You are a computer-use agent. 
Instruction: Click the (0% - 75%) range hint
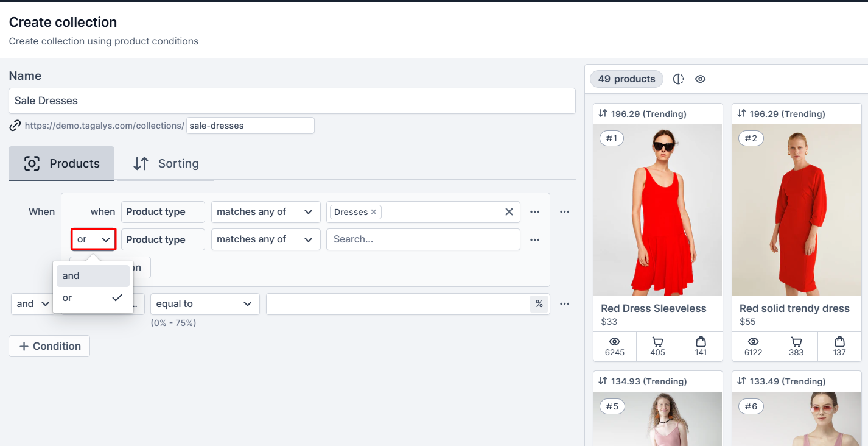click(173, 323)
